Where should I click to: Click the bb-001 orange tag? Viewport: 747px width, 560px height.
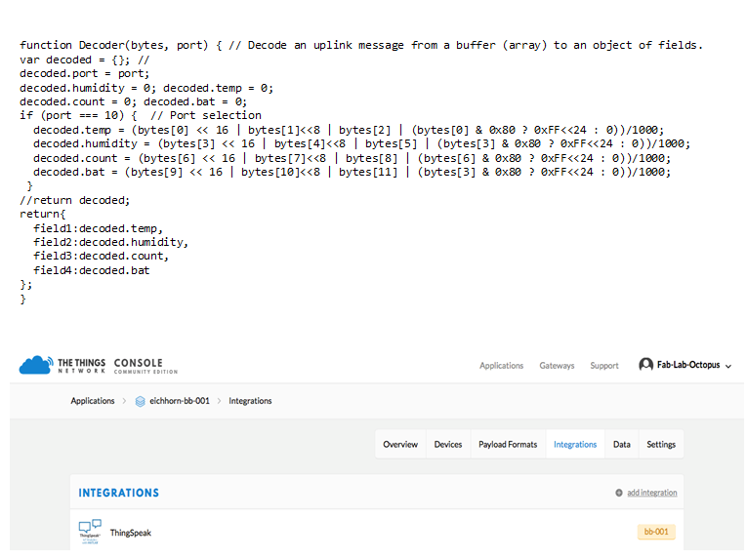point(655,532)
